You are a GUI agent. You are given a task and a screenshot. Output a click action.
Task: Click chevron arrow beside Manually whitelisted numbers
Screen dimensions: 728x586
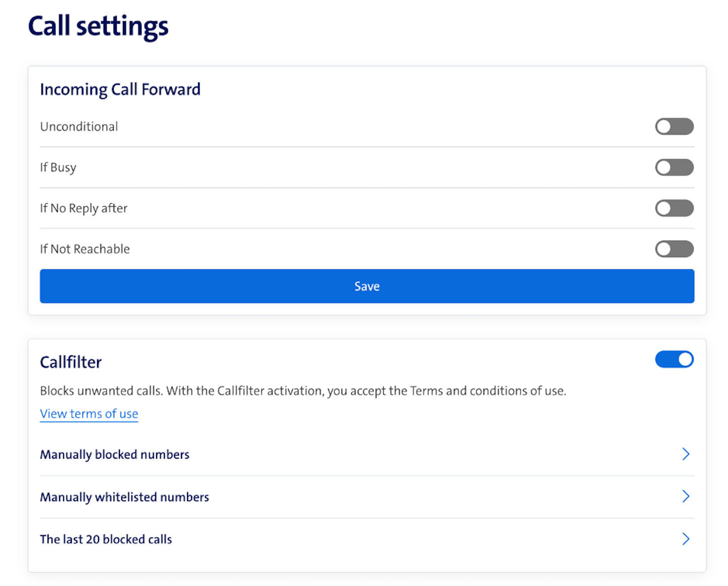point(686,497)
